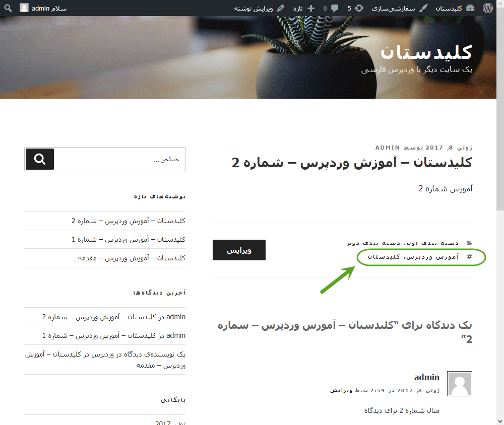Open the tag آموزش وردپرس
This screenshot has width=504, height=425.
tap(433, 257)
